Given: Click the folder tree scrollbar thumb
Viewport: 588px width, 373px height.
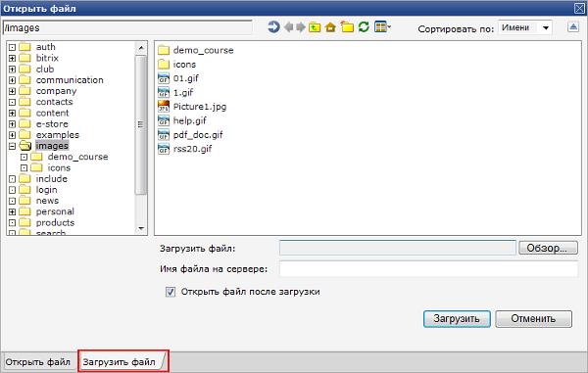Looking at the screenshot, I should (141, 125).
